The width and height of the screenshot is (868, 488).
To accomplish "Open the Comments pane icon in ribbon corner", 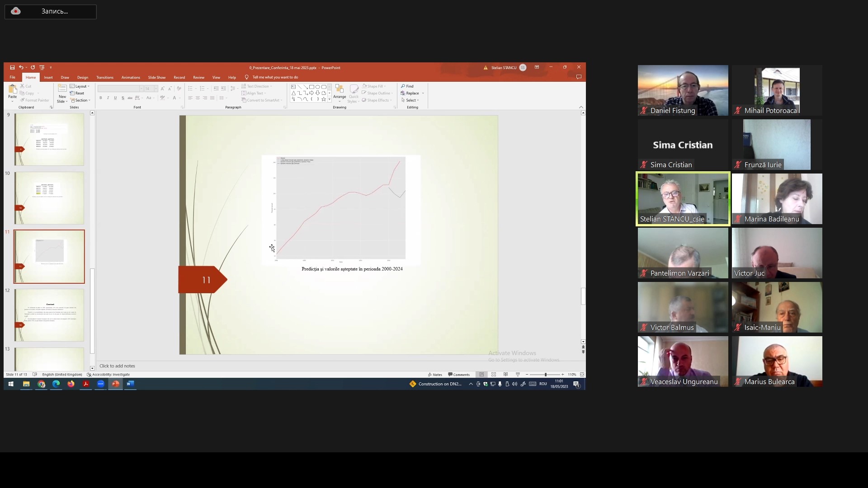I will pos(579,77).
